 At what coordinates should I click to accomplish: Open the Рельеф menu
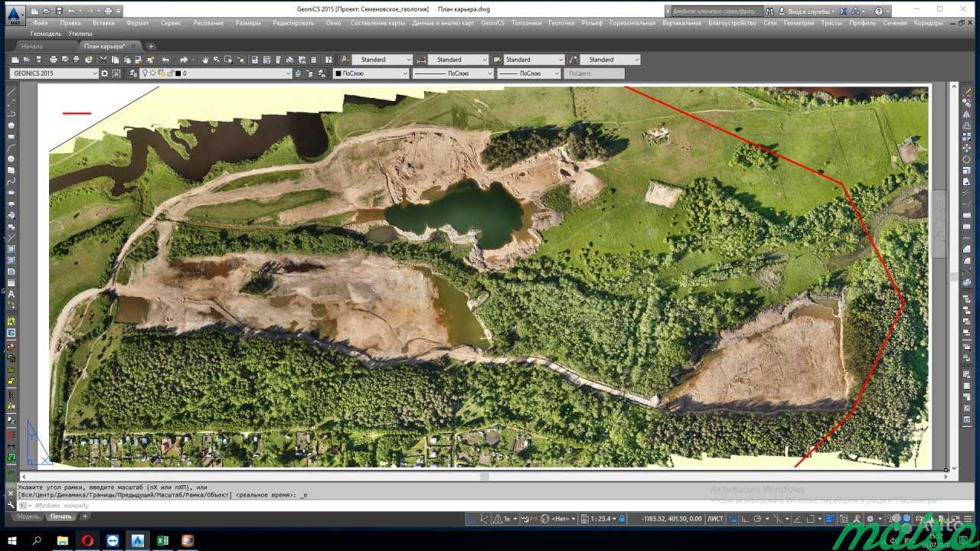(592, 23)
